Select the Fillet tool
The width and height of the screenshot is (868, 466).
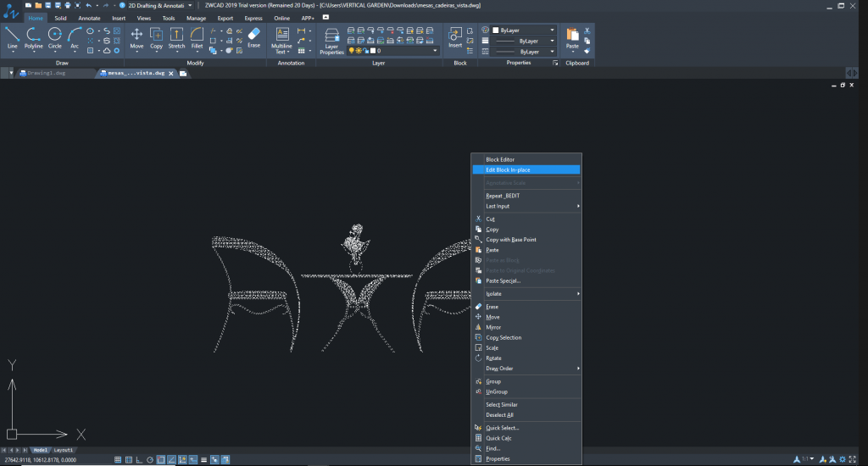(197, 38)
